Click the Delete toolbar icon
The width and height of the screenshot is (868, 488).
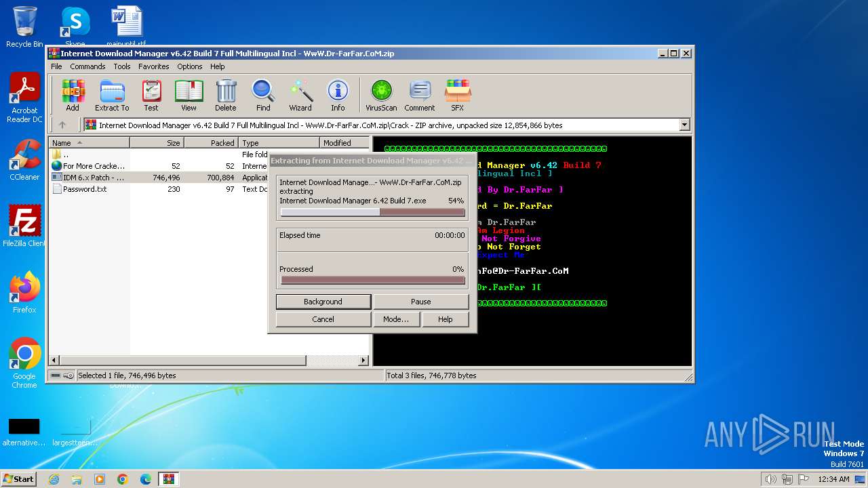pos(226,95)
